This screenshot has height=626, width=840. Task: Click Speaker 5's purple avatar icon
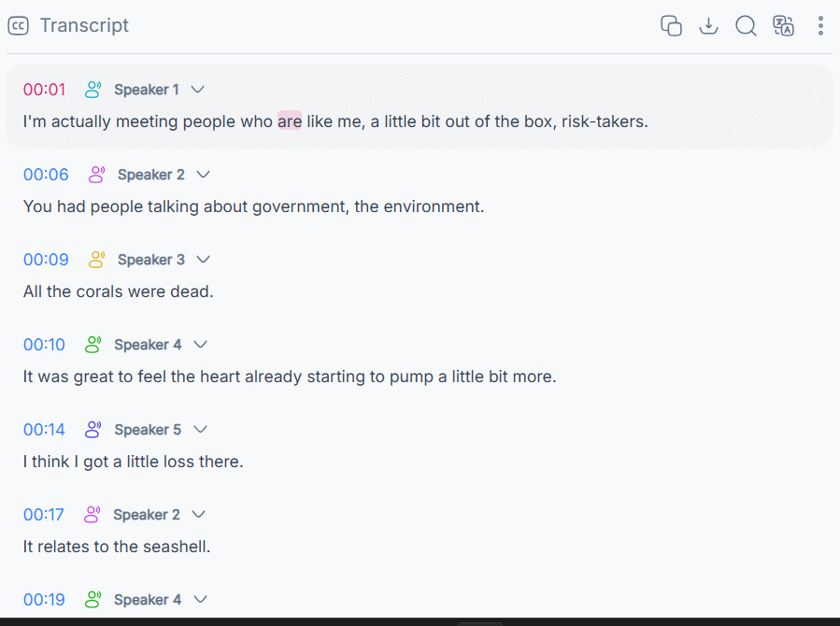[93, 430]
